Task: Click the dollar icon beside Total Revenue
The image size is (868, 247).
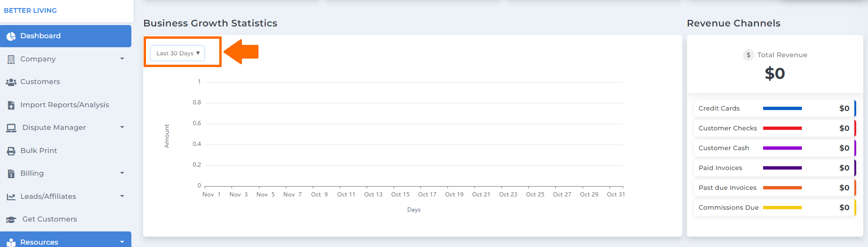Action: [748, 55]
